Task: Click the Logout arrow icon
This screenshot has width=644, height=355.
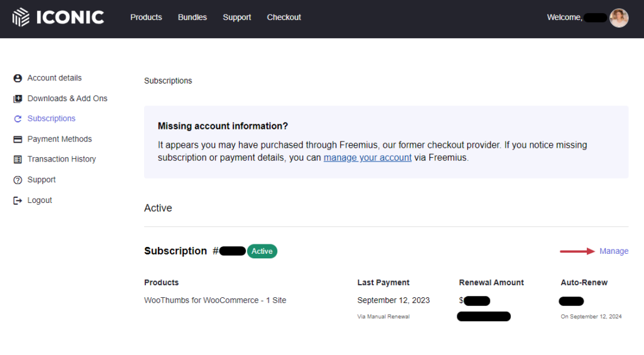Action: coord(18,200)
